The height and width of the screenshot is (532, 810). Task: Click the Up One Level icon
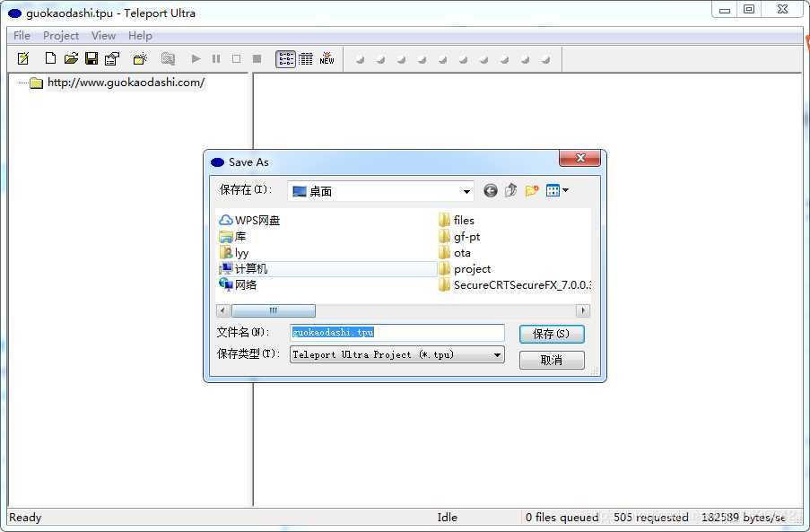[511, 190]
